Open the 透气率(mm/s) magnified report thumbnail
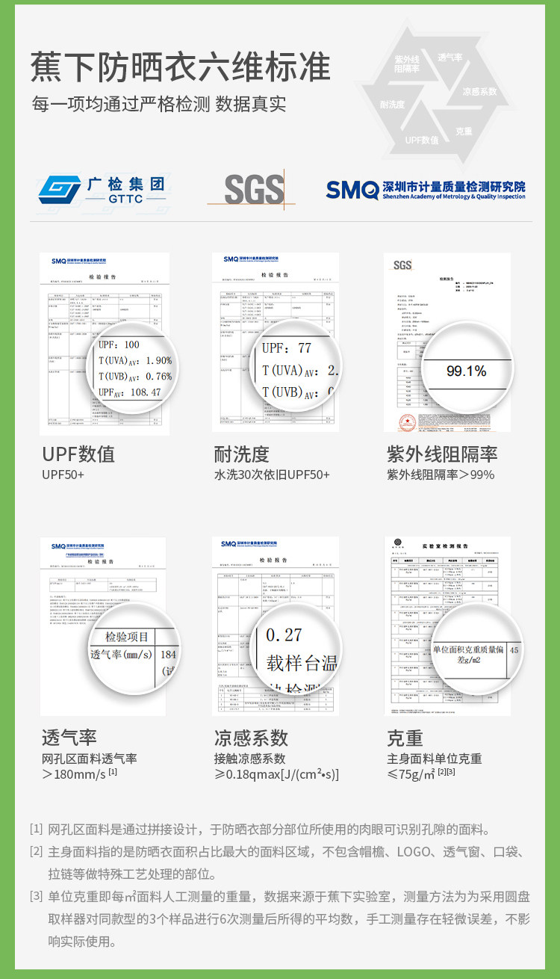This screenshot has width=560, height=979. pyautogui.click(x=104, y=626)
